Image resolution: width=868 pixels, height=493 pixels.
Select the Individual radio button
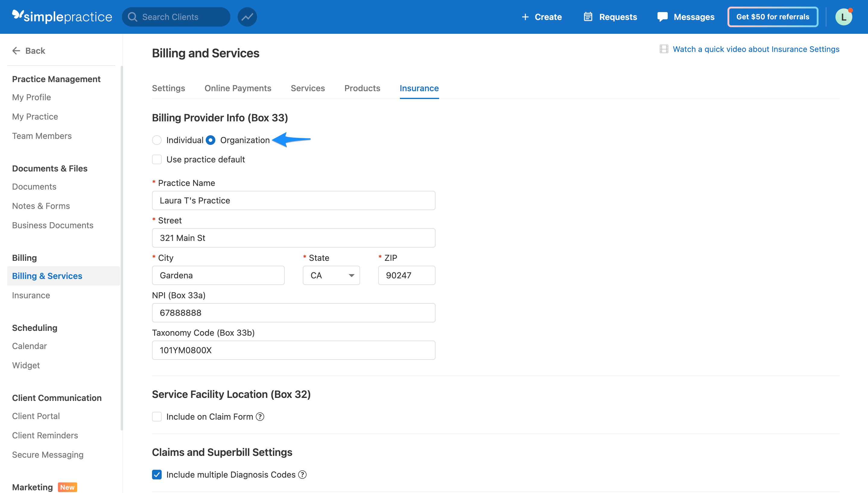click(x=157, y=140)
